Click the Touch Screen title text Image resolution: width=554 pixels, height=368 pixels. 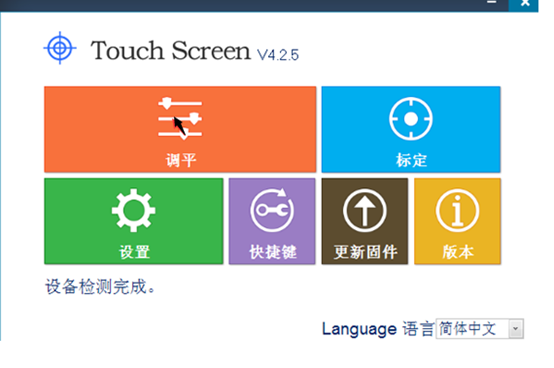tap(171, 51)
